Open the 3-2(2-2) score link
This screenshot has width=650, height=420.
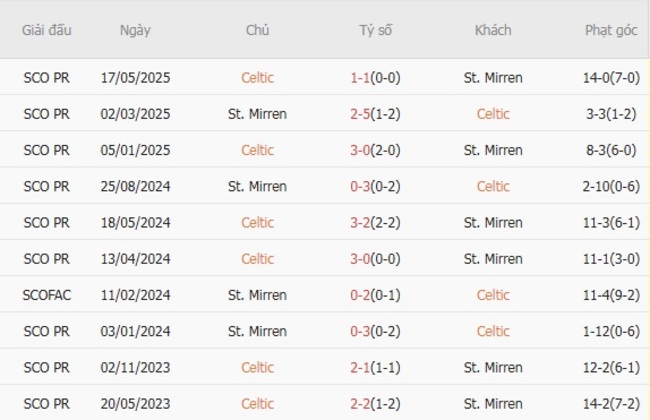click(x=376, y=223)
